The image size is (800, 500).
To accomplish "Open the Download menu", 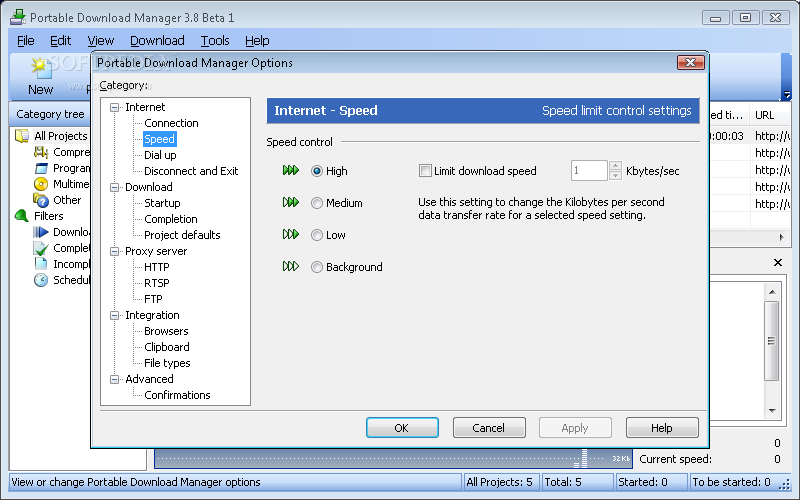I will [157, 40].
